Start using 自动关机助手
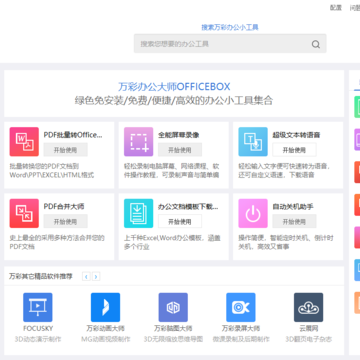 (294, 221)
